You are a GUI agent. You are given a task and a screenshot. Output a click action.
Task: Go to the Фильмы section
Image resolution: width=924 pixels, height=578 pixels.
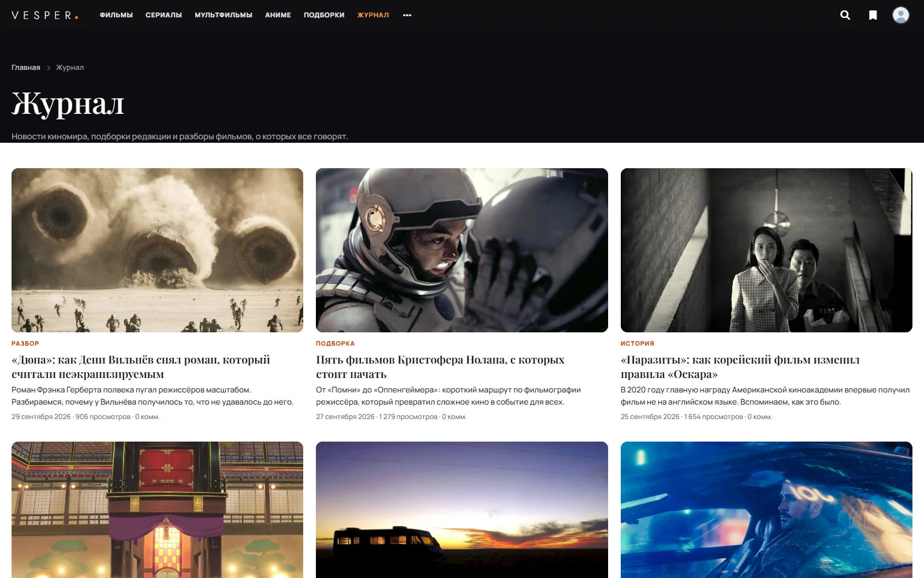pos(116,15)
